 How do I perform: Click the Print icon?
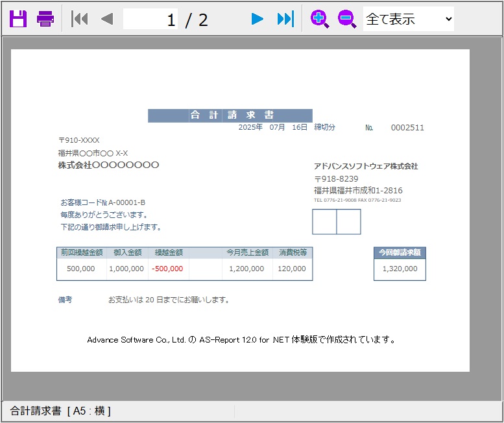coord(45,19)
